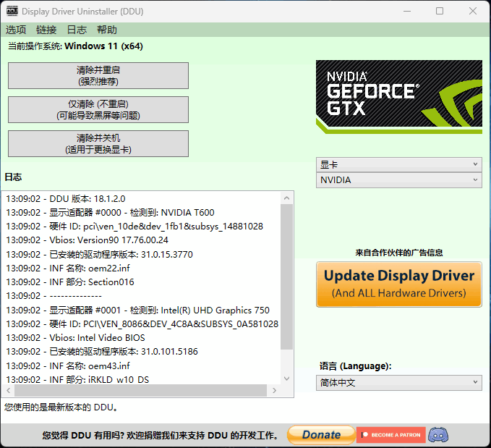Click the DDU app icon in title bar

(x=12, y=11)
